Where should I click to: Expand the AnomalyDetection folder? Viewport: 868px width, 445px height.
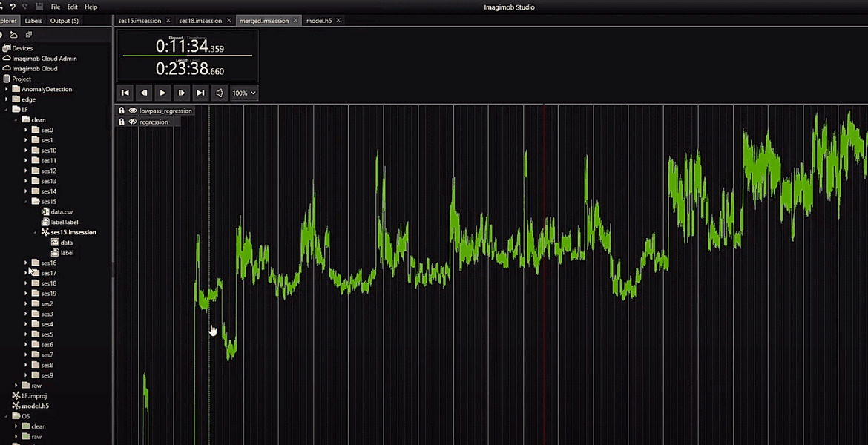[7, 89]
